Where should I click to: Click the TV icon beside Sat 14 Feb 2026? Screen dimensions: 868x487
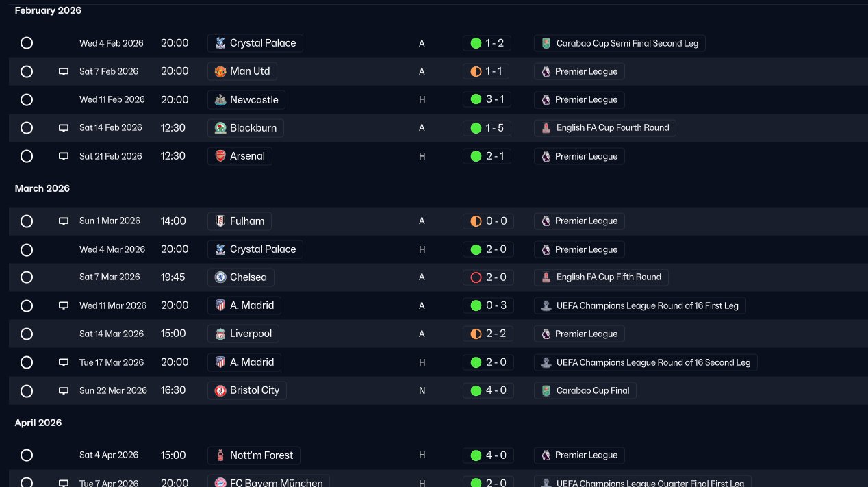coord(64,128)
